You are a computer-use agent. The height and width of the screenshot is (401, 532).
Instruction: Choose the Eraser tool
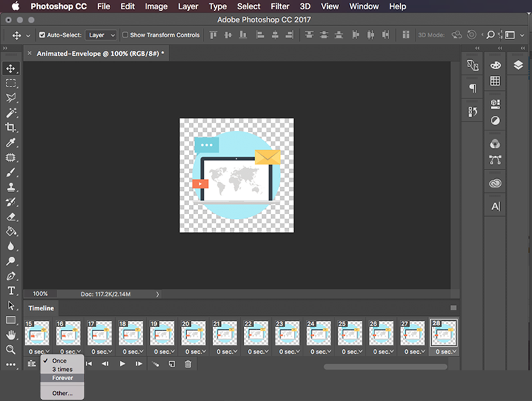[x=11, y=217]
